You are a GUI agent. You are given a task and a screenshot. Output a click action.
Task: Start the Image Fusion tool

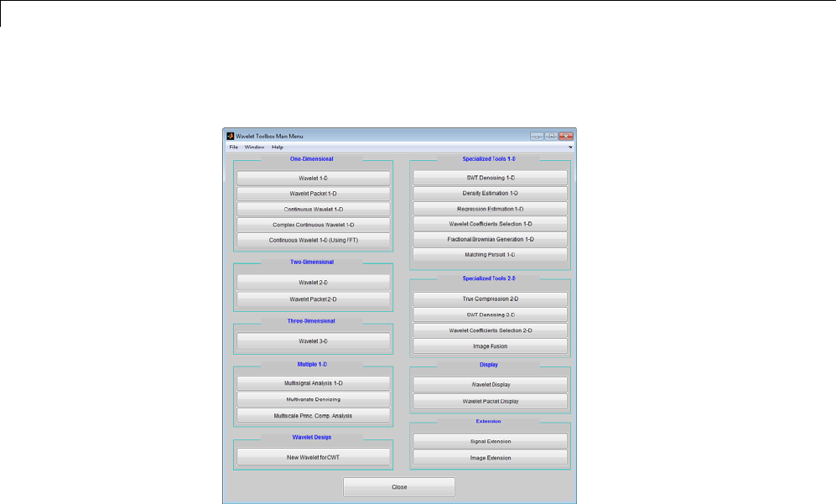click(491, 346)
